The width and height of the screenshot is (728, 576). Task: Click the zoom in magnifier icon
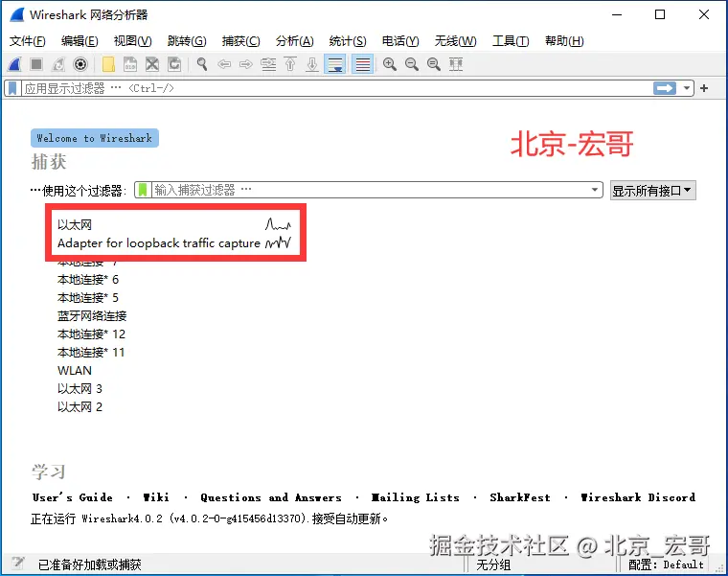(390, 64)
